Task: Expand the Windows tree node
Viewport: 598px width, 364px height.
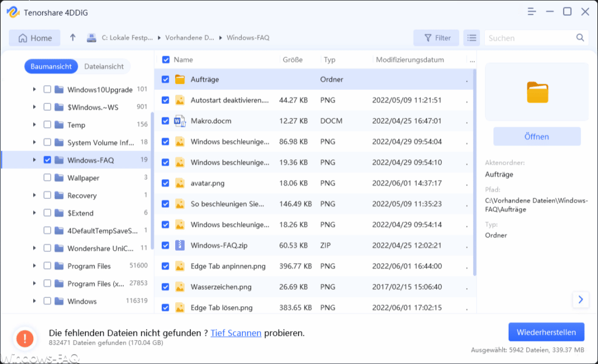Action: coord(34,301)
